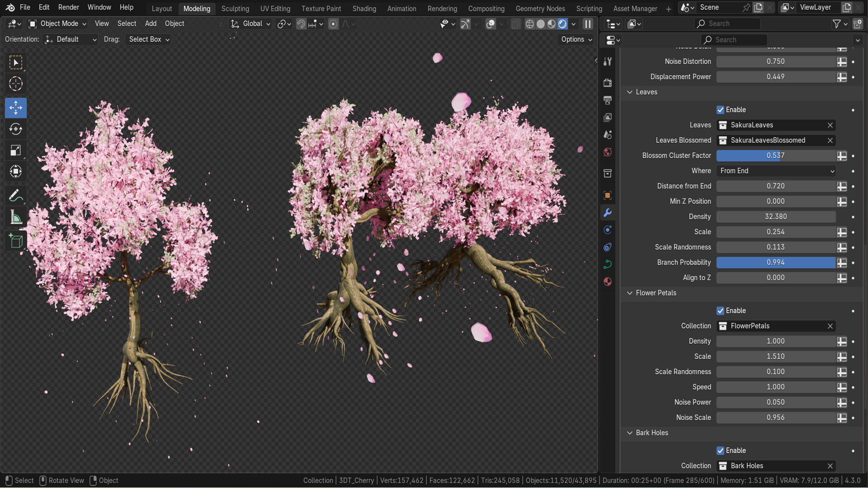Select the Measure tool
The width and height of the screenshot is (868, 488).
[x=16, y=217]
